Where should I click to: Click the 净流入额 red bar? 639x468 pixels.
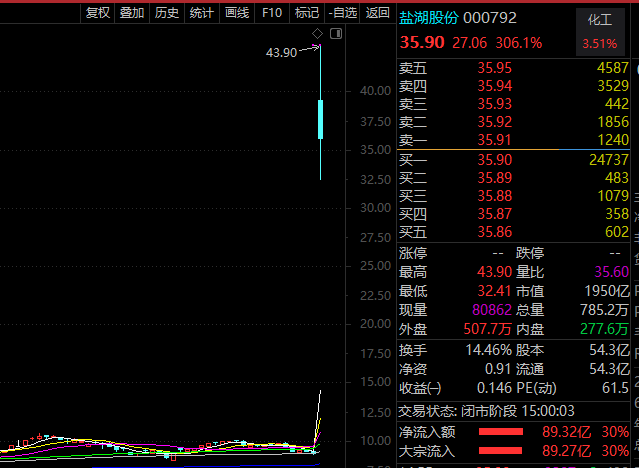[x=501, y=432]
